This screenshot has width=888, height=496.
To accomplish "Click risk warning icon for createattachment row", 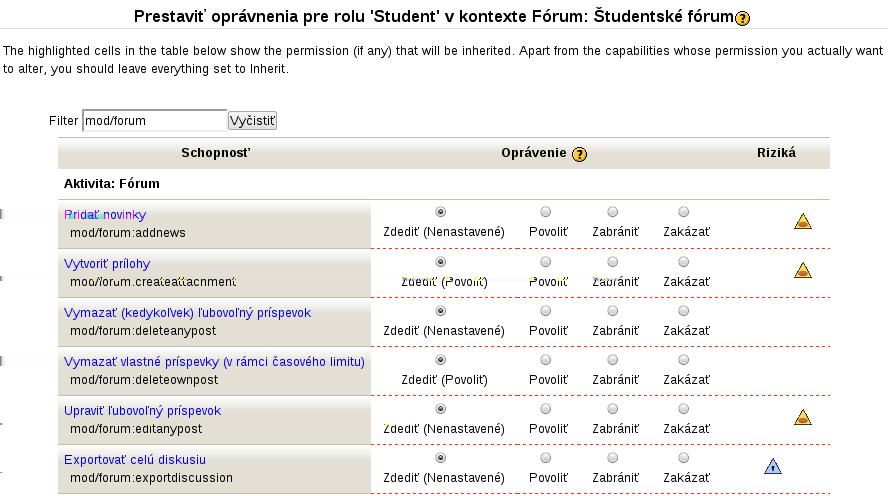I will (802, 271).
